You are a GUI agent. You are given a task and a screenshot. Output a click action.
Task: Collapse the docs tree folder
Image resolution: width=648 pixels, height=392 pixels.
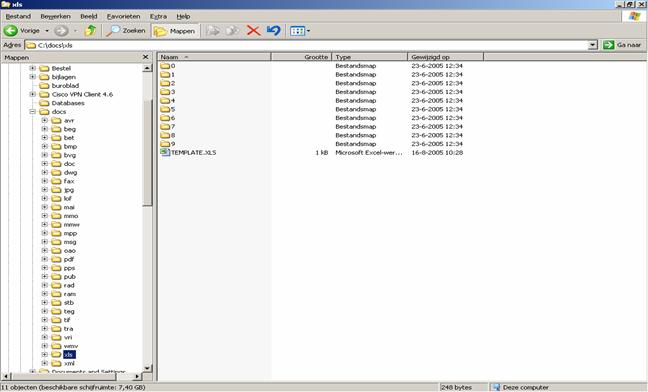click(32, 112)
